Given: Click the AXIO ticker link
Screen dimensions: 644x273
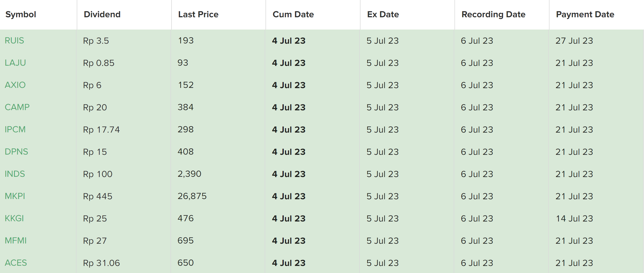Looking at the screenshot, I should pyautogui.click(x=15, y=85).
